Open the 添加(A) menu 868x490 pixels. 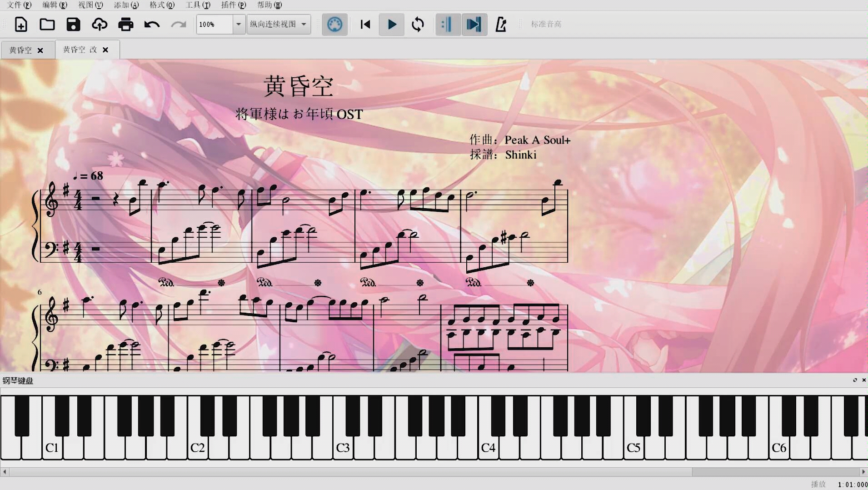(x=126, y=5)
